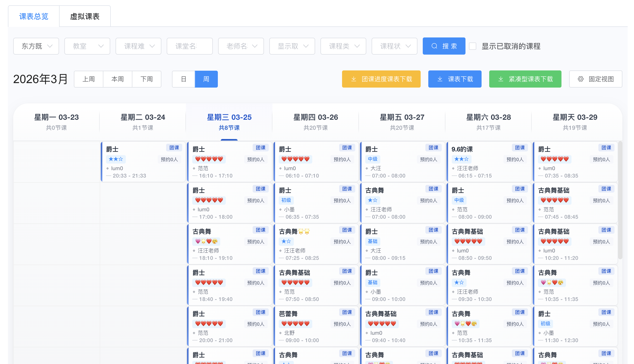The width and height of the screenshot is (634, 364).
Task: Click the timetable vertical scrollbar
Action: (x=620, y=200)
